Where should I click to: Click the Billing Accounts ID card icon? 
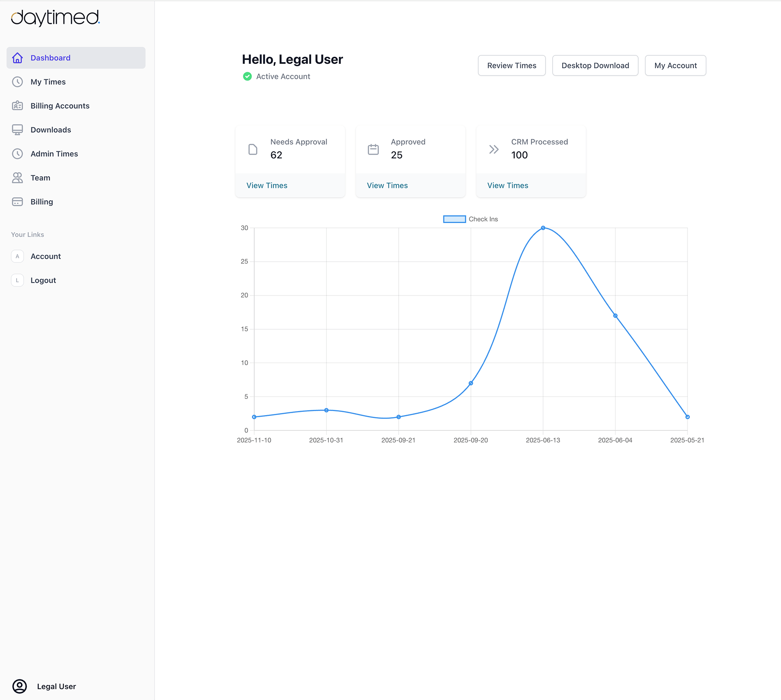click(x=17, y=106)
